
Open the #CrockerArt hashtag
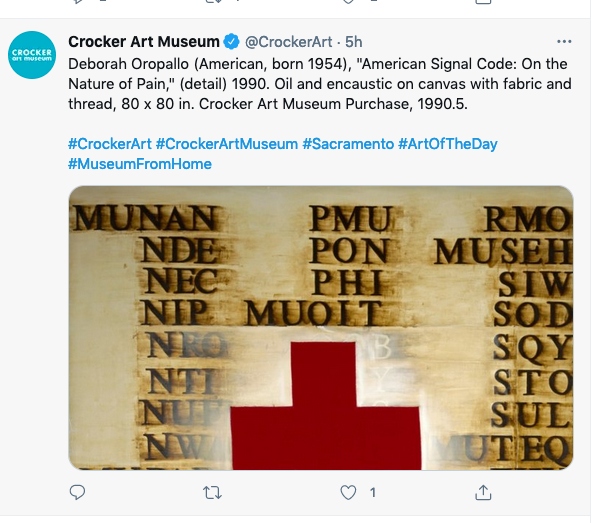(x=109, y=144)
